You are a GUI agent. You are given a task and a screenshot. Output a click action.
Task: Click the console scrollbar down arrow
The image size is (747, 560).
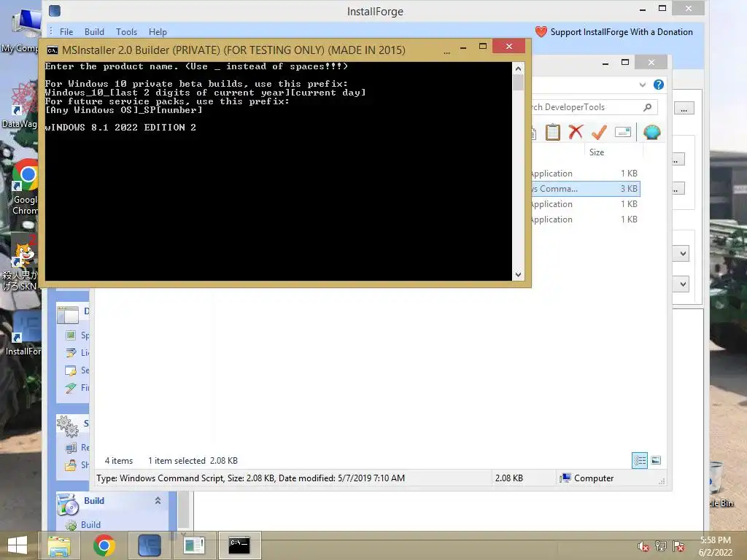519,275
